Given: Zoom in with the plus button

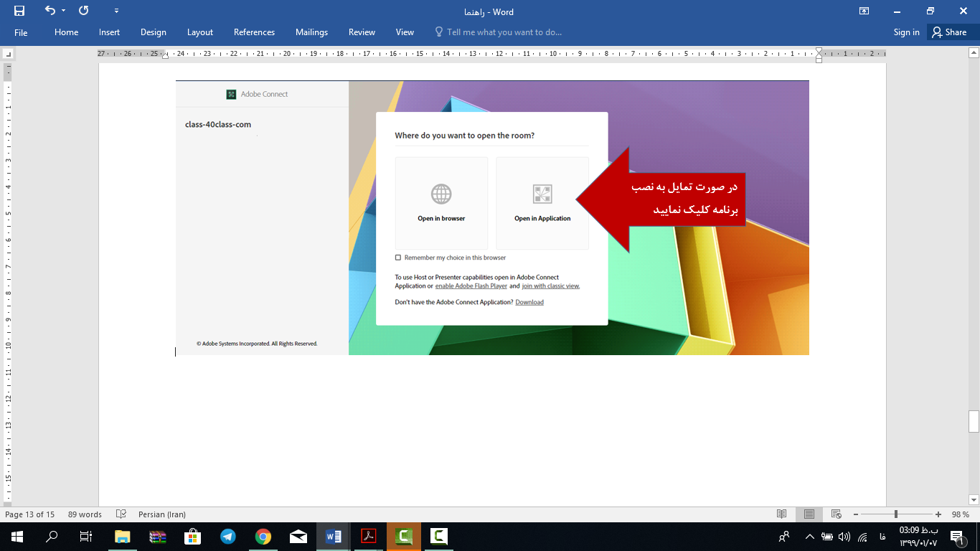Looking at the screenshot, I should pos(938,514).
